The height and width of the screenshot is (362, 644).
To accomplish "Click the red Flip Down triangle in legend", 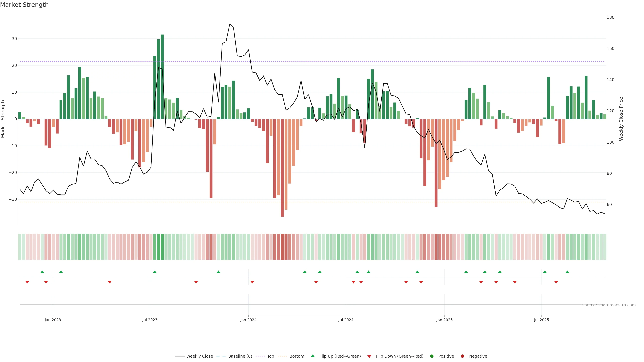I will [x=369, y=356].
